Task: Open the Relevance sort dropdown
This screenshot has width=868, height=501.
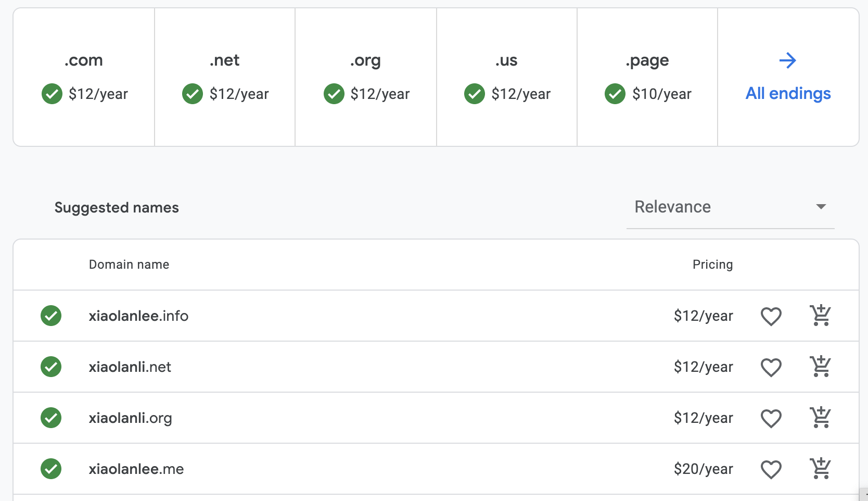Action: (x=730, y=207)
